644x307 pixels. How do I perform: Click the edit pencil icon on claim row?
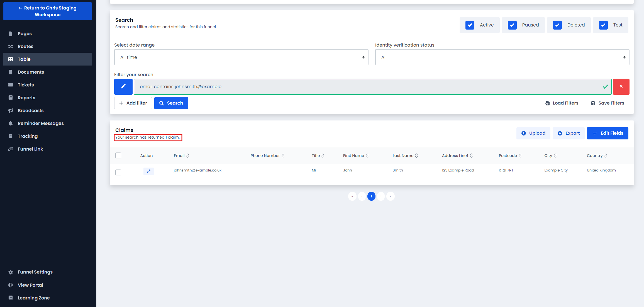tap(149, 170)
